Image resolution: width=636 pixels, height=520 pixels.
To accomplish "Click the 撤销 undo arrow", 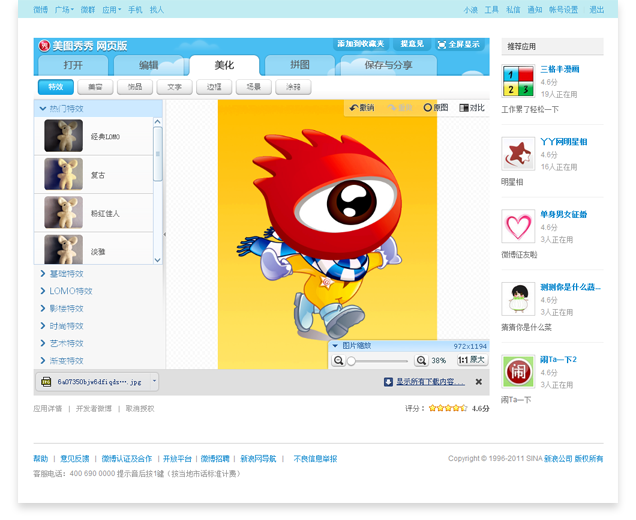I will pos(354,108).
